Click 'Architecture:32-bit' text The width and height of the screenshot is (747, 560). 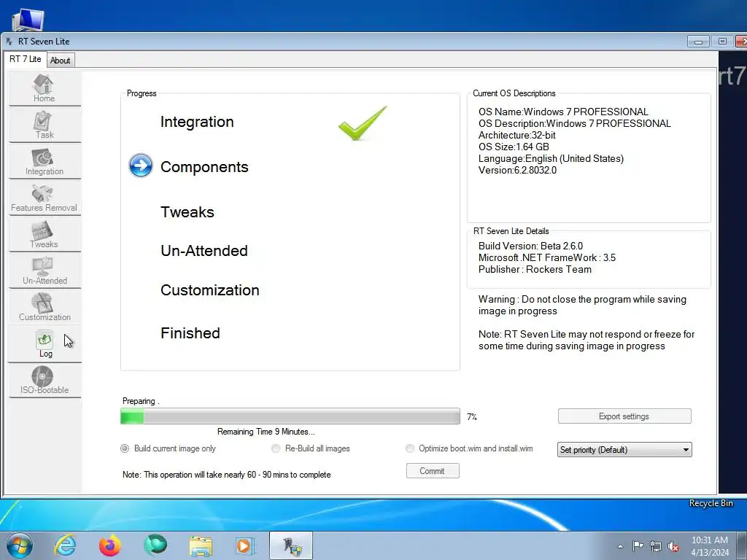coord(517,135)
